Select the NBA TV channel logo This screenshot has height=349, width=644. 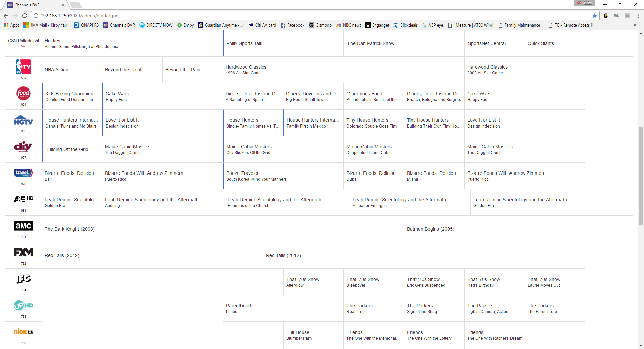(23, 67)
